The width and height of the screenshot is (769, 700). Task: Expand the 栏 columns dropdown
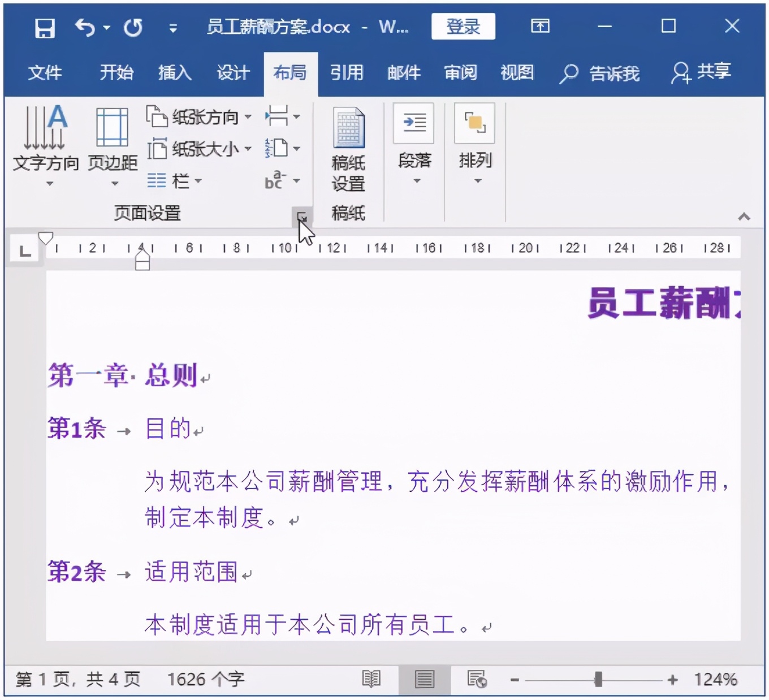click(197, 181)
